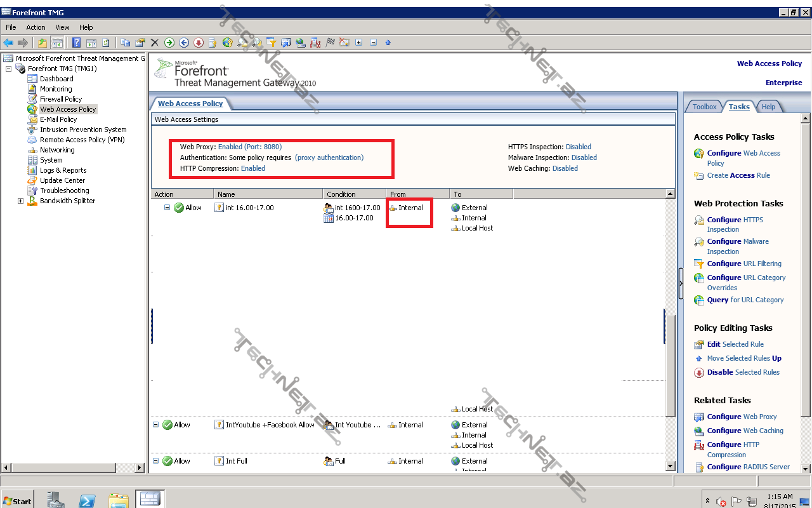The width and height of the screenshot is (812, 508).
Task: Collapse the Forefront TMG (TMG1) node
Action: pyautogui.click(x=9, y=69)
